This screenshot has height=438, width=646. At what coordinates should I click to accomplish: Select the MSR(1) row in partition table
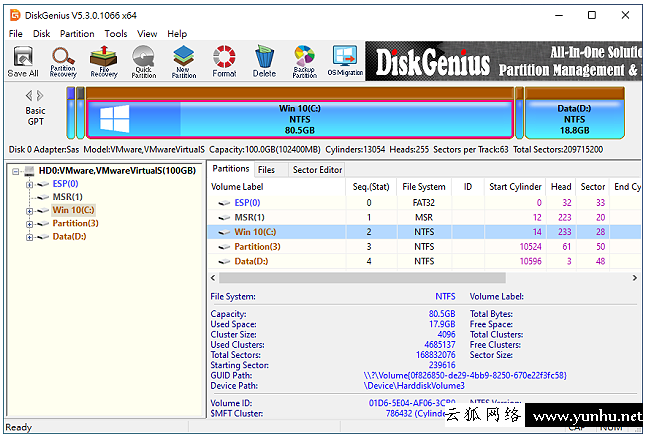424,217
